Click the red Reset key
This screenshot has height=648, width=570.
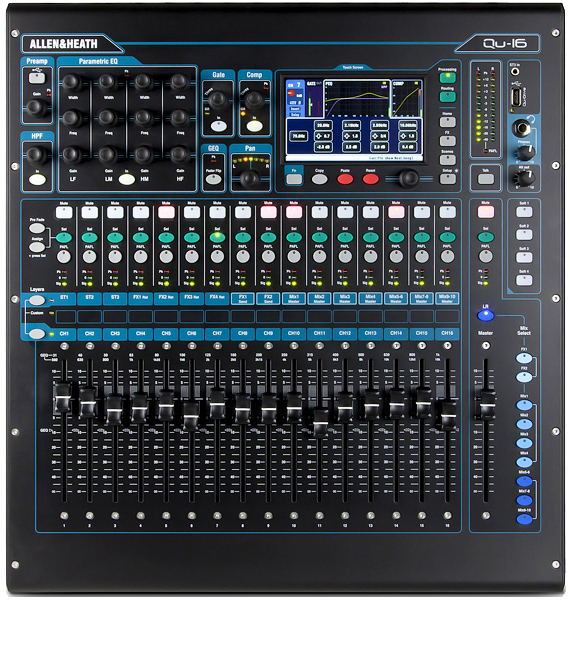pos(371,179)
